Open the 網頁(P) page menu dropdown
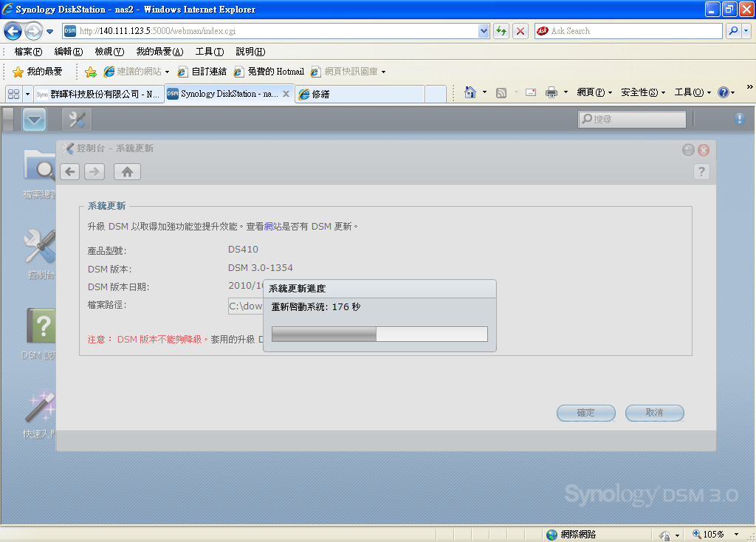 tap(594, 92)
